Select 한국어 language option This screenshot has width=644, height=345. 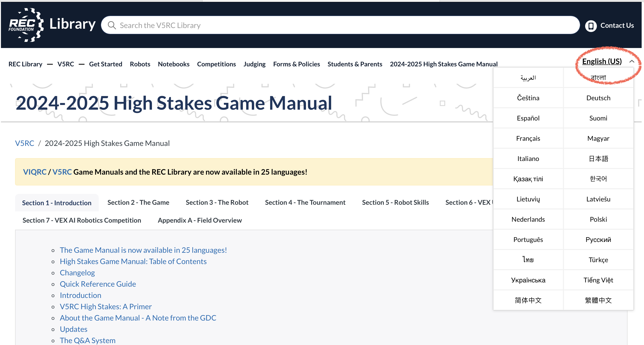click(x=598, y=179)
